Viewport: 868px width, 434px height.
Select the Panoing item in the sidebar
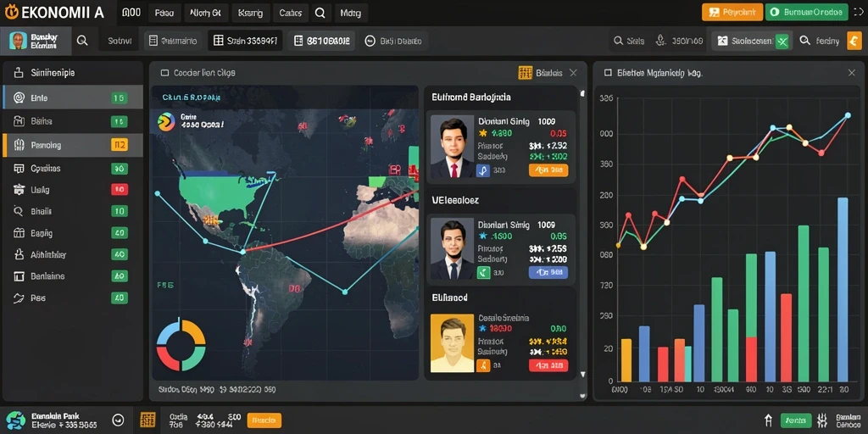(73, 145)
